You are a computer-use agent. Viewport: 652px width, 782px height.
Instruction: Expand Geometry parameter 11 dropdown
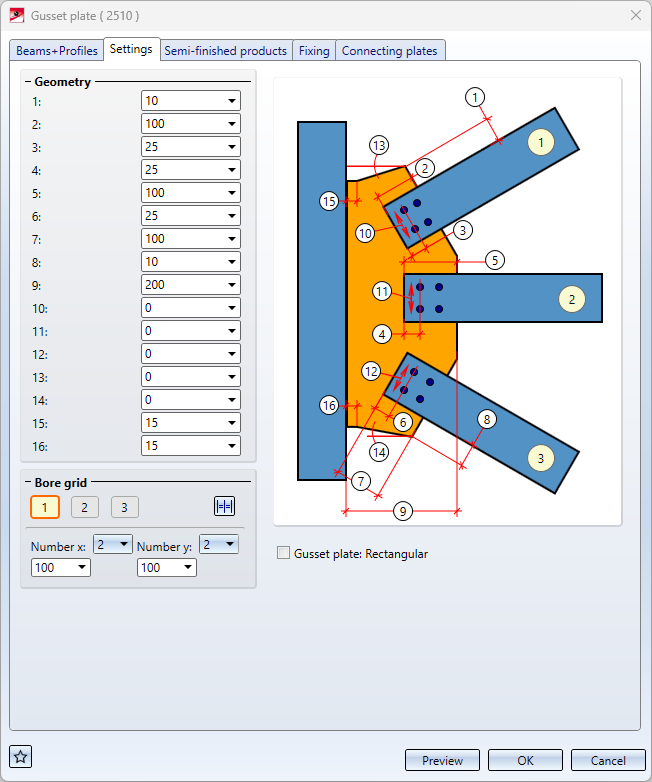point(232,331)
